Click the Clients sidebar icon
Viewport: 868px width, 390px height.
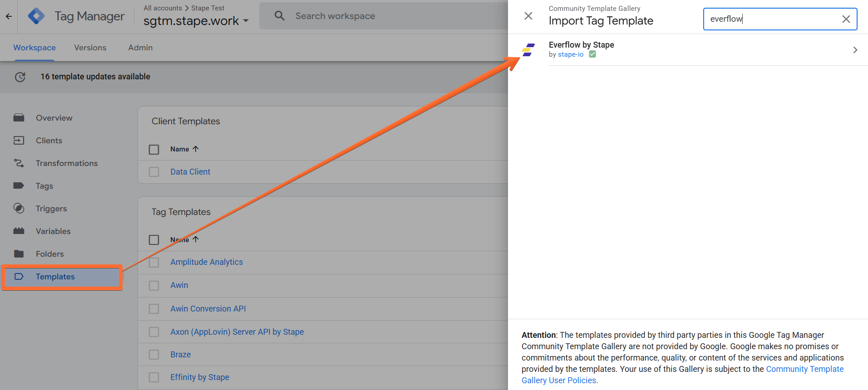pos(19,141)
